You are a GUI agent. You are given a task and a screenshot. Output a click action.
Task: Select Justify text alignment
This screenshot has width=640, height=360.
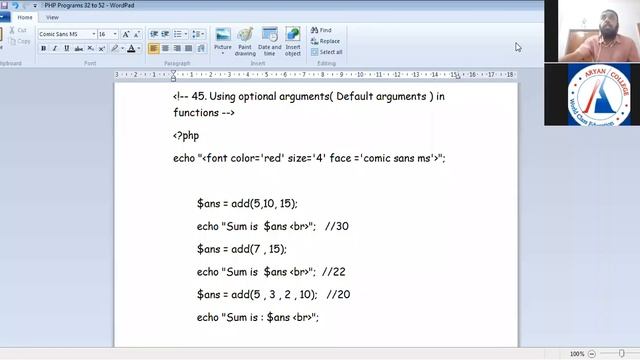pos(188,49)
